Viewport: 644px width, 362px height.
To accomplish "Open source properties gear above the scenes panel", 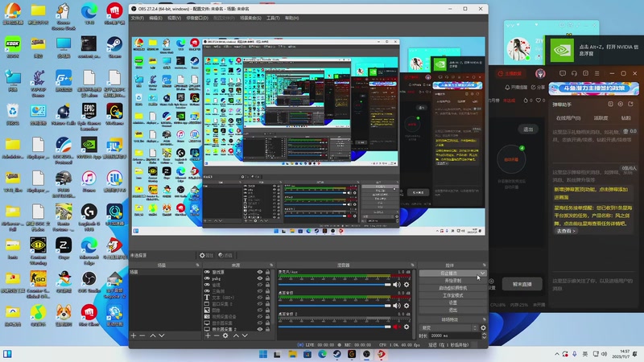I will click(206, 255).
